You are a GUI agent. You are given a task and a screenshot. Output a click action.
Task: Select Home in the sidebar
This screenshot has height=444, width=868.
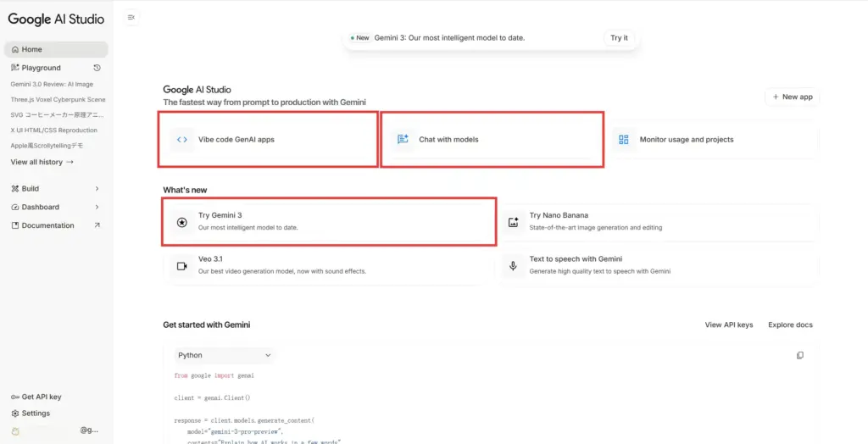[55, 49]
